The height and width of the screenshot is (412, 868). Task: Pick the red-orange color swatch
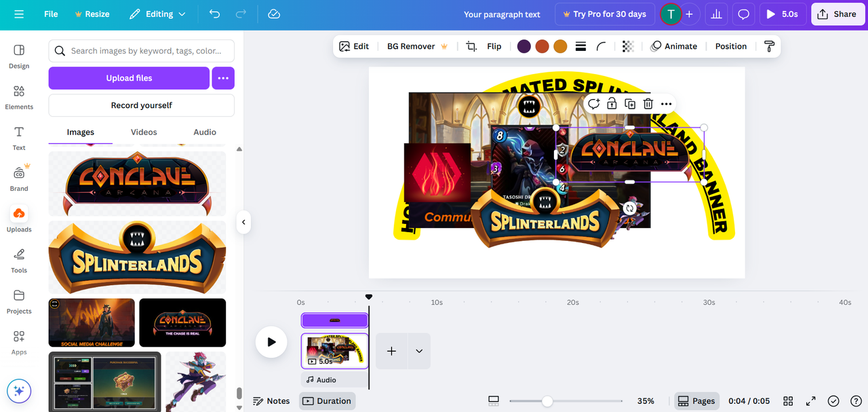pos(542,46)
